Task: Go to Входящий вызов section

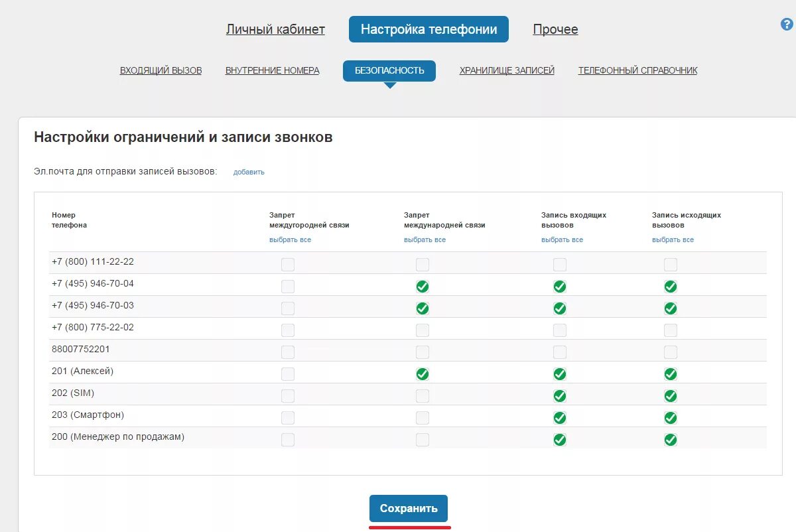Action: click(x=161, y=70)
